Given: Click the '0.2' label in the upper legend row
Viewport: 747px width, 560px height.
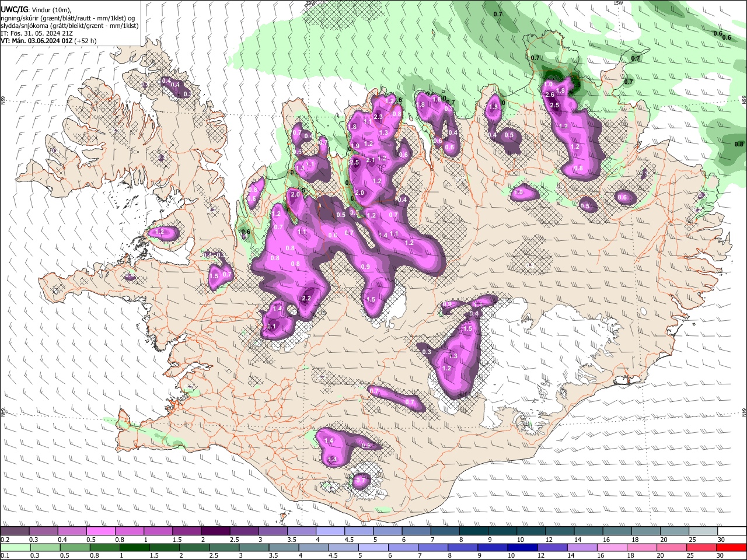Looking at the screenshot, I should (4, 540).
